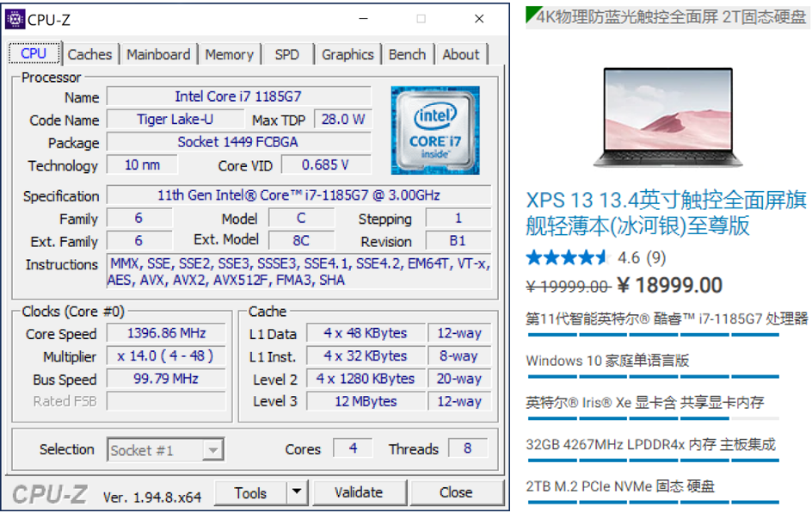The image size is (812, 513).
Task: Click the Instructions list field
Action: pos(298,271)
